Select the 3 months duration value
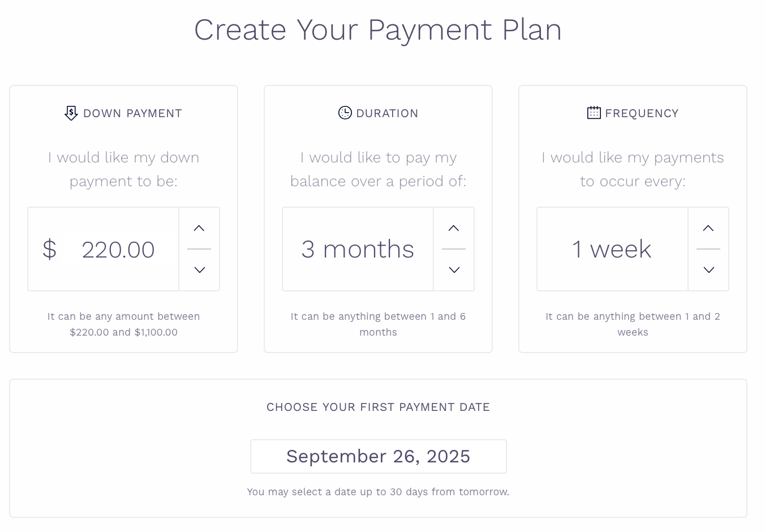 click(358, 250)
